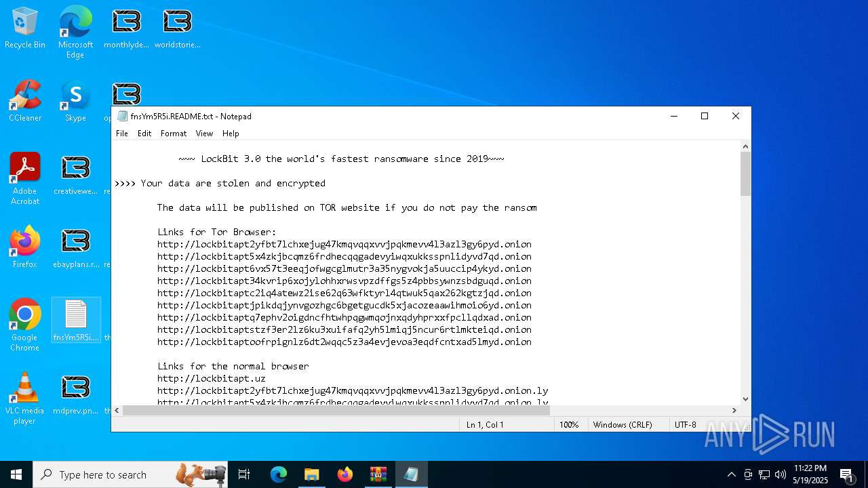
Task: Open the Windows Start menu
Action: click(x=16, y=474)
